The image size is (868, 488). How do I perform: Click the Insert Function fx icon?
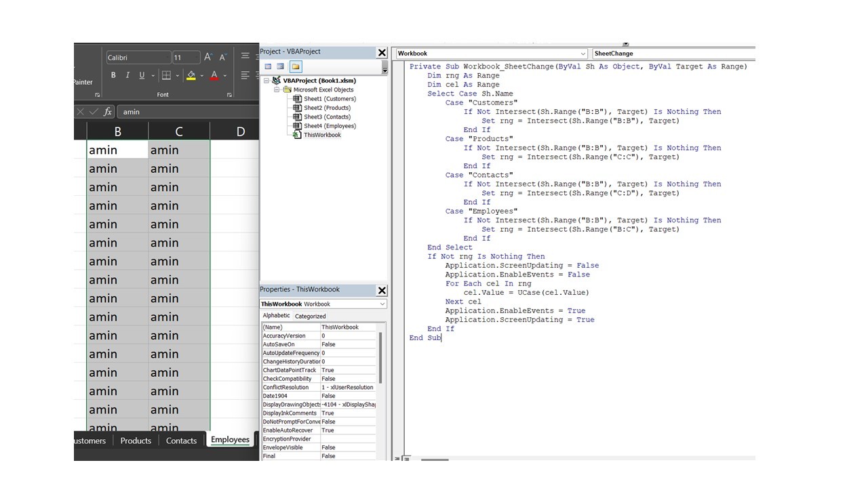pos(108,112)
